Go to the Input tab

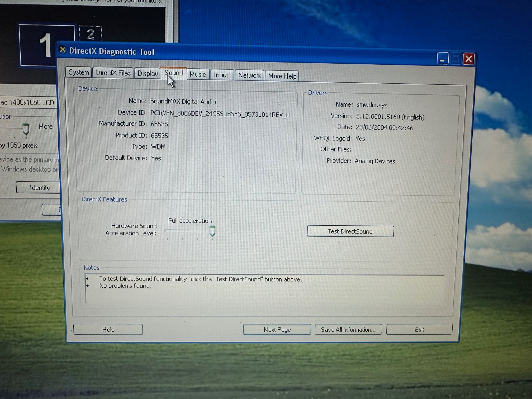pos(221,75)
